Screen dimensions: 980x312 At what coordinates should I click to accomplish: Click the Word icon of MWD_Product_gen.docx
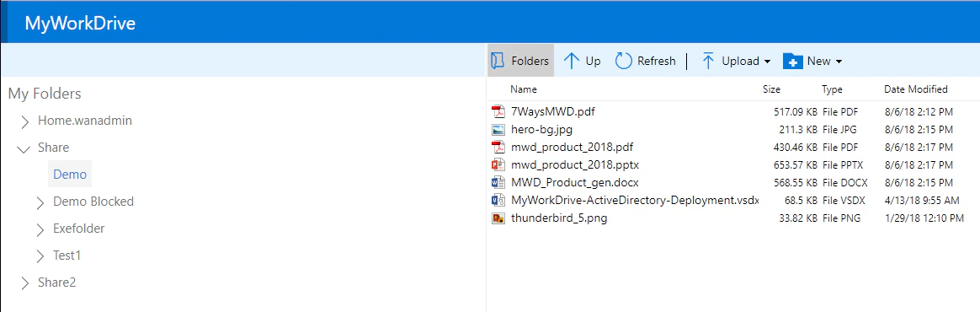[498, 183]
